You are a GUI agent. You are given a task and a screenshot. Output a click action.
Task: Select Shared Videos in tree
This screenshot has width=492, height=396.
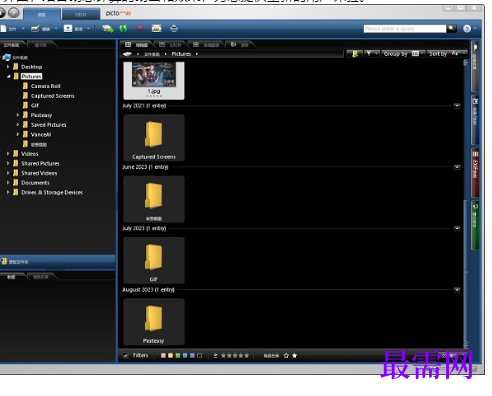(39, 173)
